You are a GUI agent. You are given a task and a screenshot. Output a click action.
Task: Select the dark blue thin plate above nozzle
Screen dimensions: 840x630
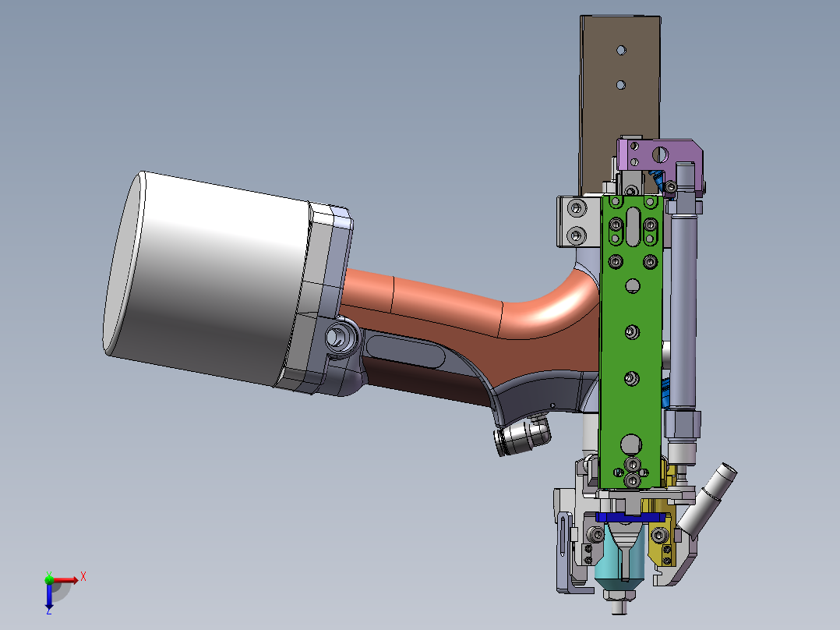click(630, 518)
